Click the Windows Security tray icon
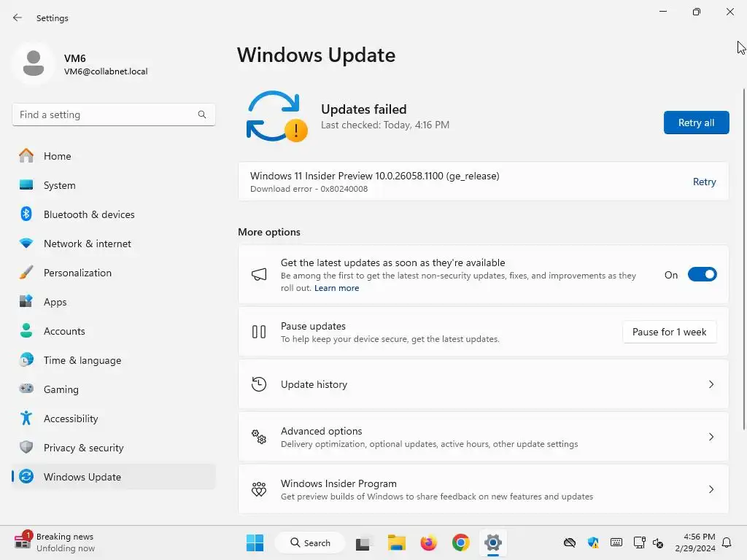Image resolution: width=747 pixels, height=560 pixels. (x=593, y=542)
